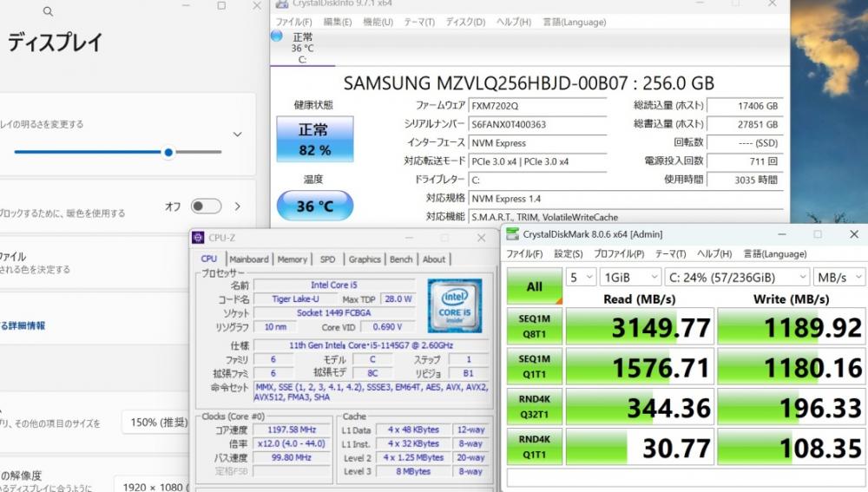Click the Tiger Lake-U code name field
868x492 pixels.
point(295,298)
